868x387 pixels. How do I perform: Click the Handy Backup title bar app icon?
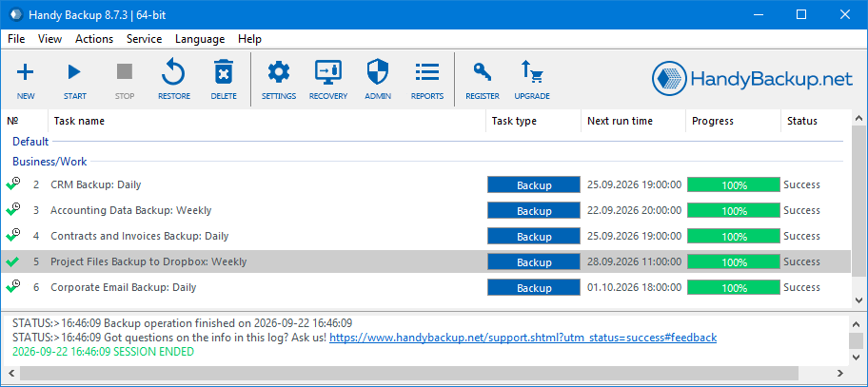16,15
